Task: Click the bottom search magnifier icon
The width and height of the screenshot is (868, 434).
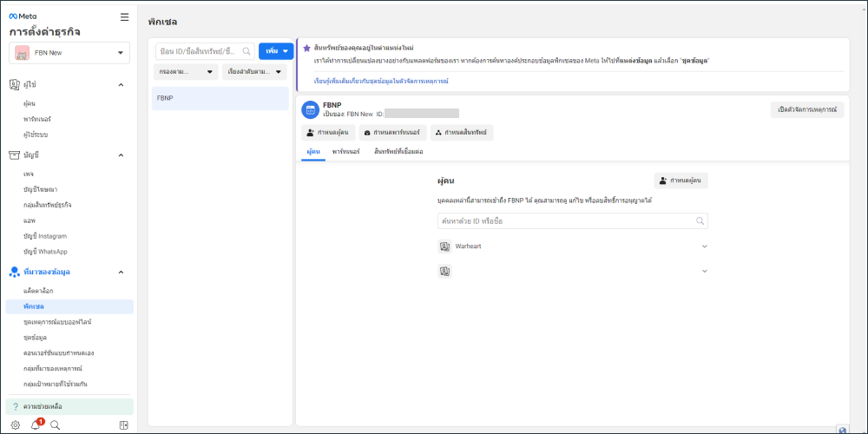Action: [x=55, y=425]
